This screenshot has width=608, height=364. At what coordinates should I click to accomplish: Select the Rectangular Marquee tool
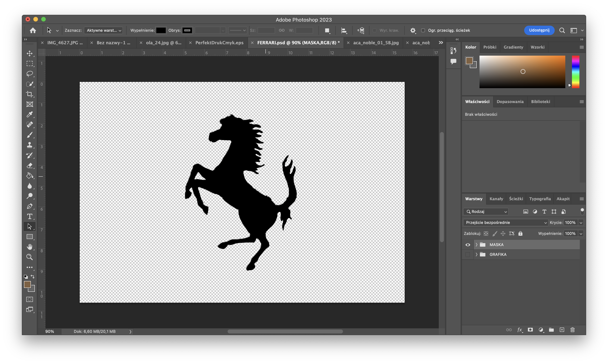(30, 64)
